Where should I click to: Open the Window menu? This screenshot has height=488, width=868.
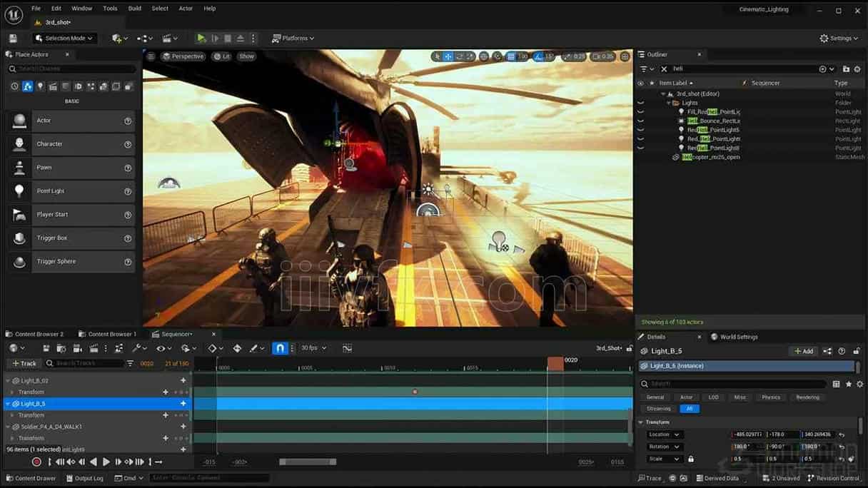click(82, 9)
